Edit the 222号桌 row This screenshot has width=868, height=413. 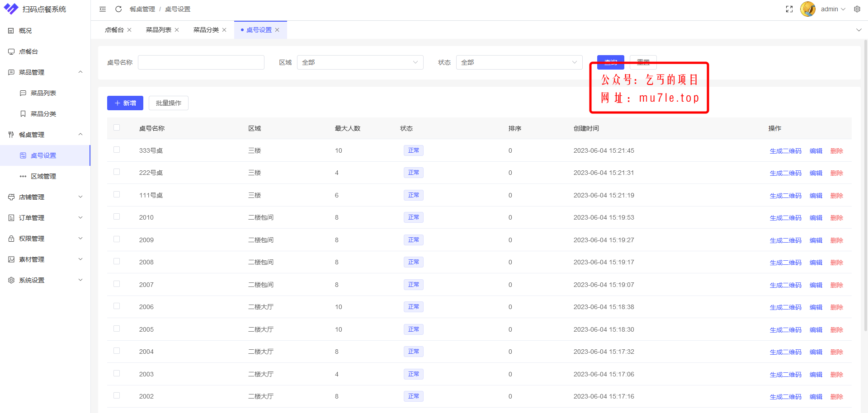816,173
